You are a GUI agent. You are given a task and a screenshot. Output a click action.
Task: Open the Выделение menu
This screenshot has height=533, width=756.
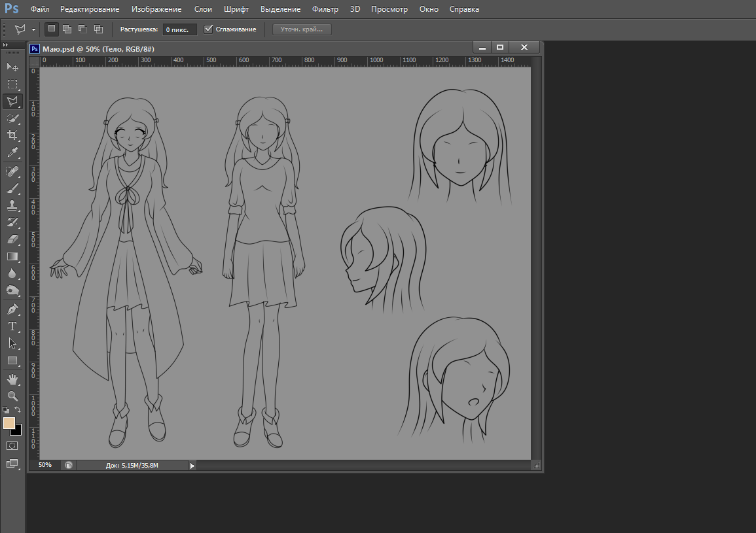click(x=281, y=9)
